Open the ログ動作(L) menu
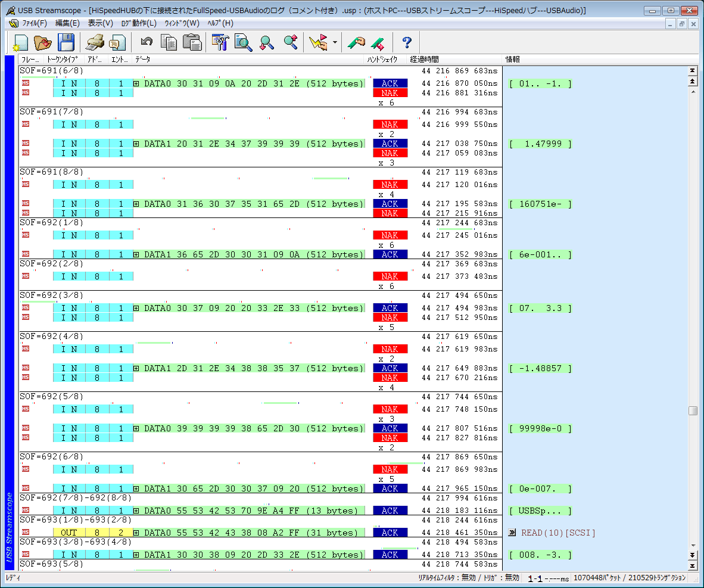This screenshot has height=588, width=704. [x=139, y=23]
